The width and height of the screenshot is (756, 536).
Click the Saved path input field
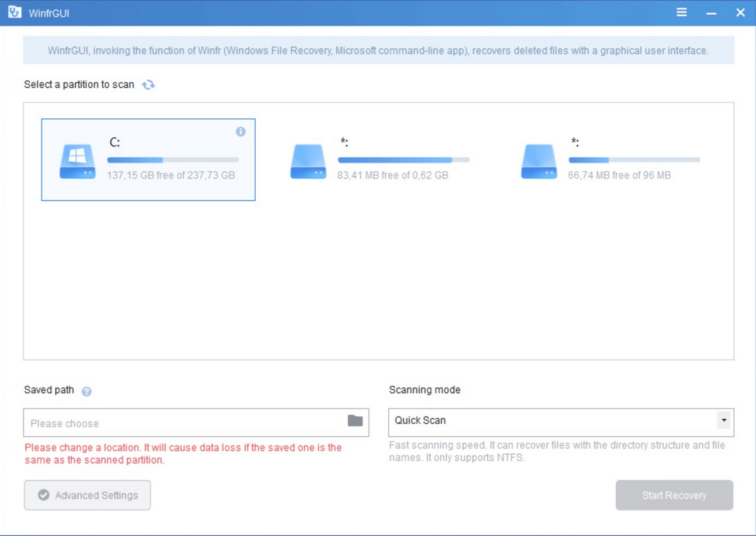pos(196,422)
